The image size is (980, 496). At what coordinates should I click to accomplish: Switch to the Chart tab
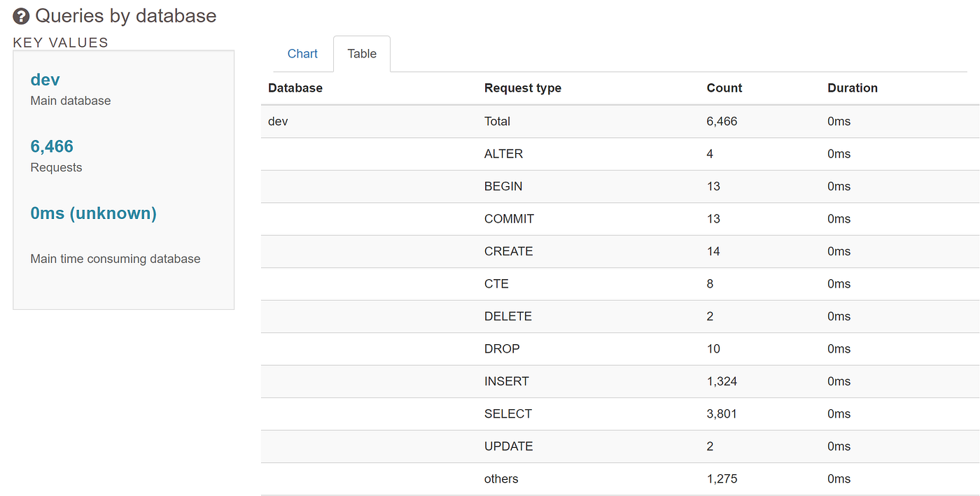[x=302, y=54]
